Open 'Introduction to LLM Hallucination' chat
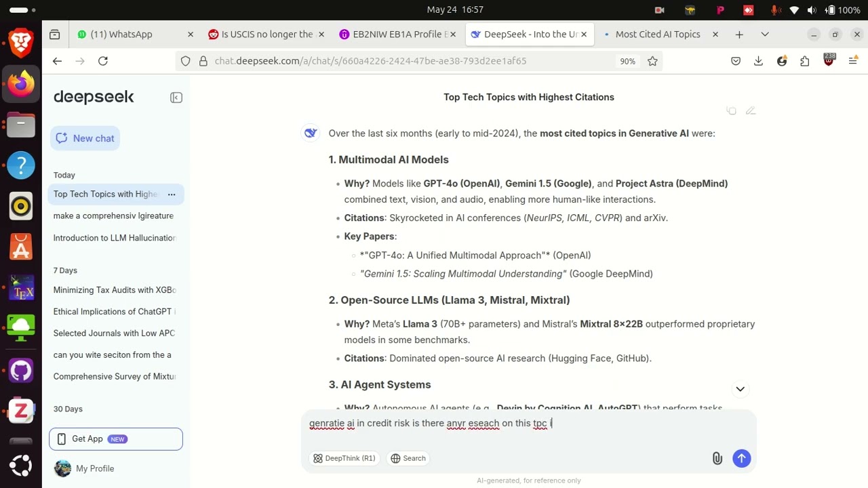 tap(115, 238)
